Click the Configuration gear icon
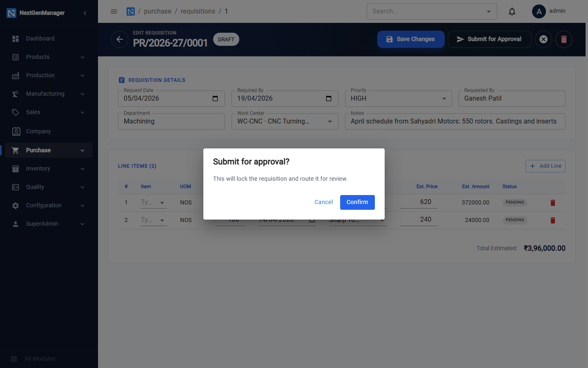Viewport: 588px width, 368px height. point(16,206)
